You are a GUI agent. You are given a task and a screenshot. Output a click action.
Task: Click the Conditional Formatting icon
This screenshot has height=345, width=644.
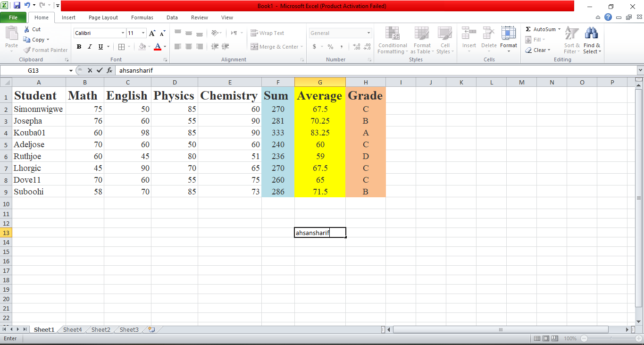[392, 33]
